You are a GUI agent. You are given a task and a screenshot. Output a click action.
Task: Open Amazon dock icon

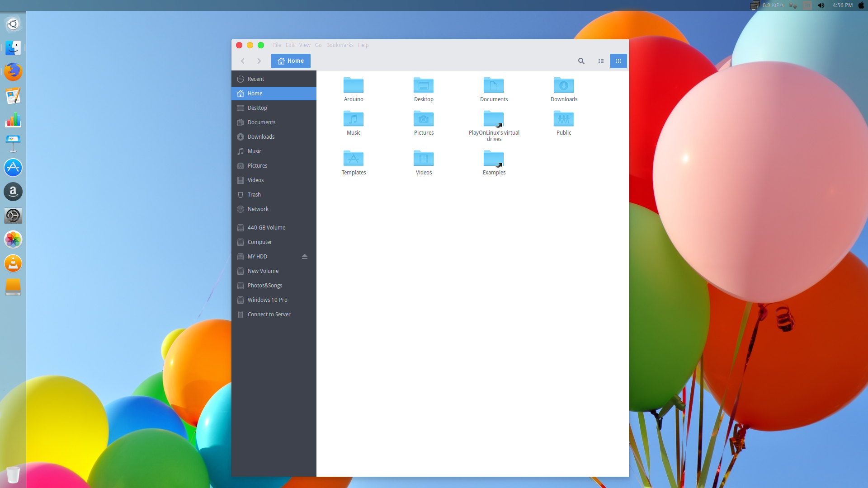pos(13,192)
